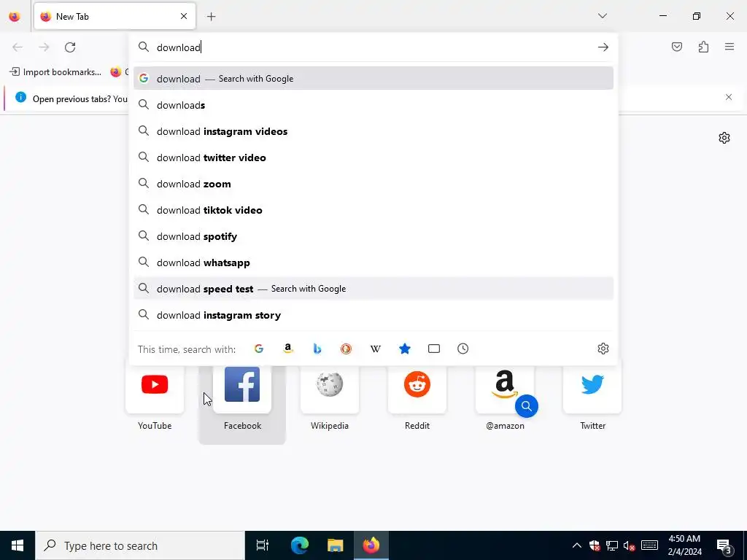Search bookmarks using the star icon
The height and width of the screenshot is (560, 747).
(404, 349)
